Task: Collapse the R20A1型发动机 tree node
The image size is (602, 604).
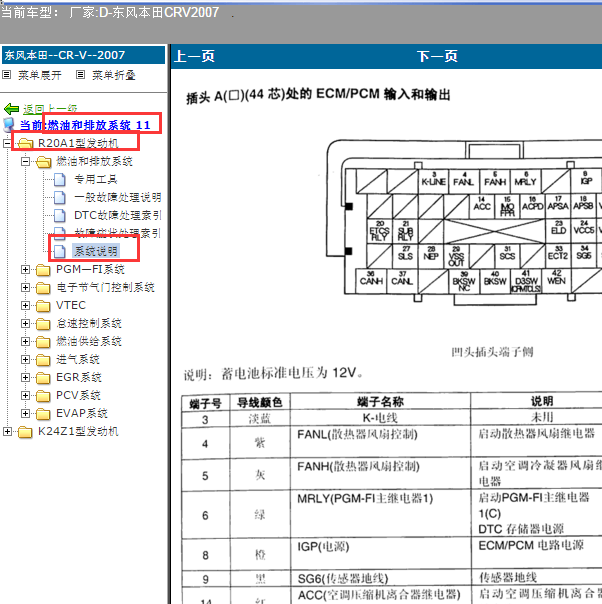Action: point(7,144)
